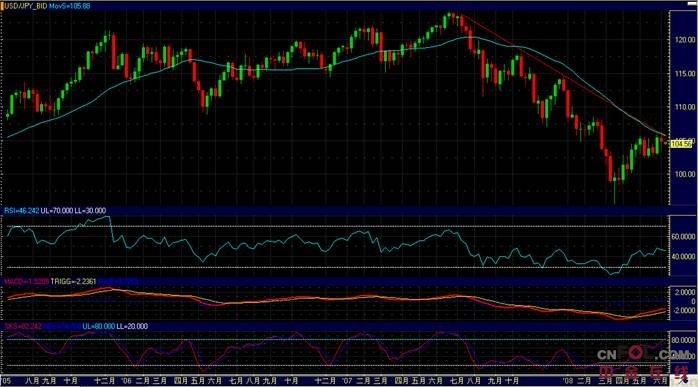Select the SKS stochastic value label
Image resolution: width=698 pixels, height=387 pixels.
coord(23,326)
